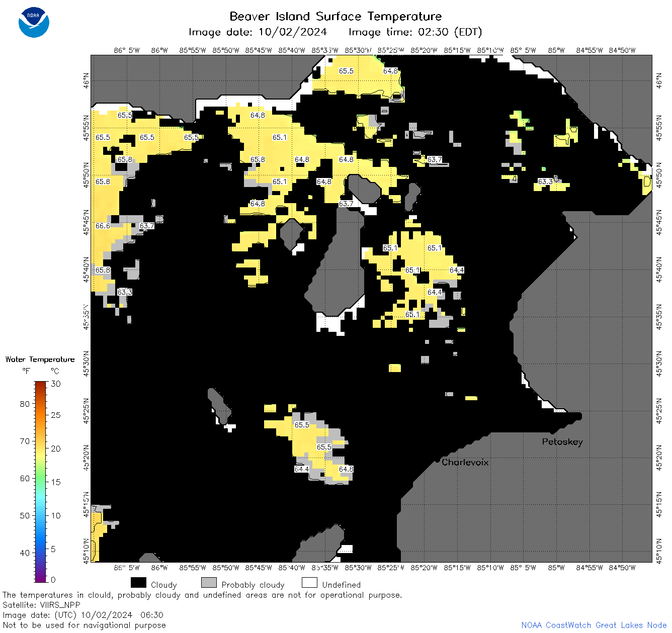This screenshot has width=672, height=633.
Task: Open the NOAA CoastWatch Great Lakes Node link
Action: click(x=594, y=625)
